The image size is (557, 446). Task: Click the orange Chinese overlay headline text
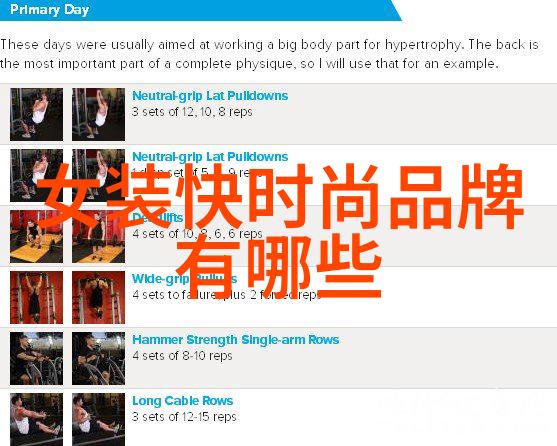(x=281, y=231)
